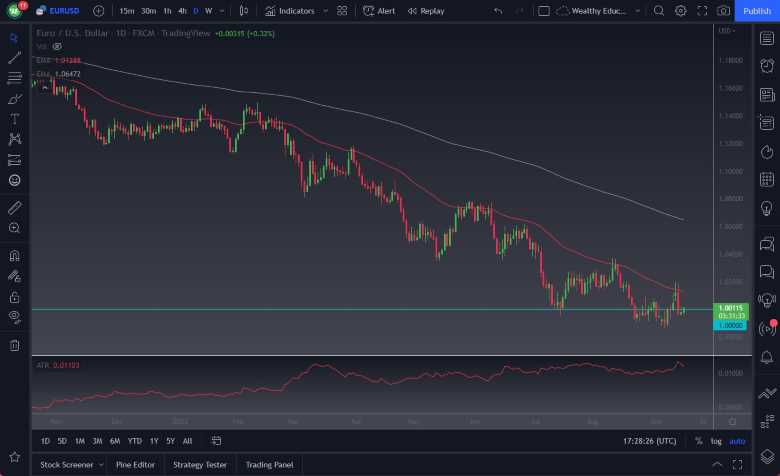This screenshot has width=780, height=476.
Task: Toggle Vol indicator visibility eye
Action: tap(57, 46)
